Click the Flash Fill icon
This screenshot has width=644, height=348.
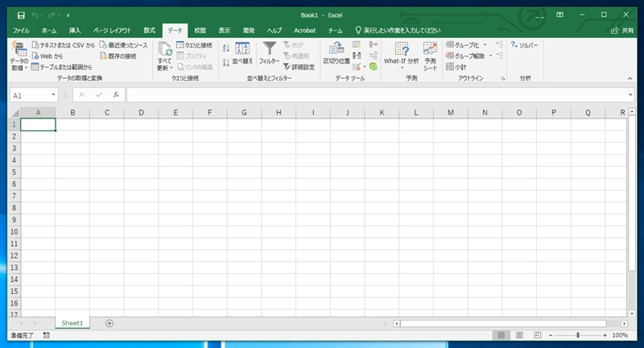tap(357, 44)
